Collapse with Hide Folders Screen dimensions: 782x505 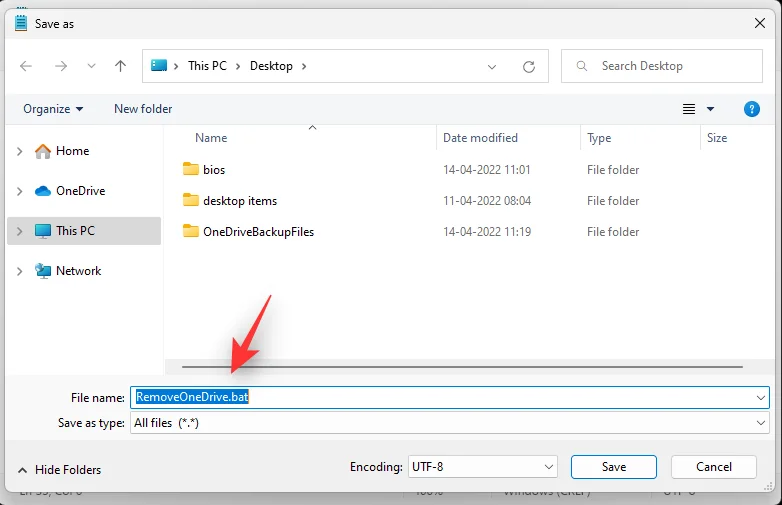point(59,470)
